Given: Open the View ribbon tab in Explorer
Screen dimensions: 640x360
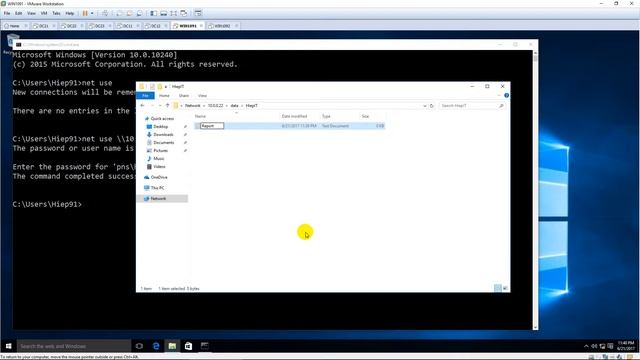Looking at the screenshot, I should [x=202, y=96].
